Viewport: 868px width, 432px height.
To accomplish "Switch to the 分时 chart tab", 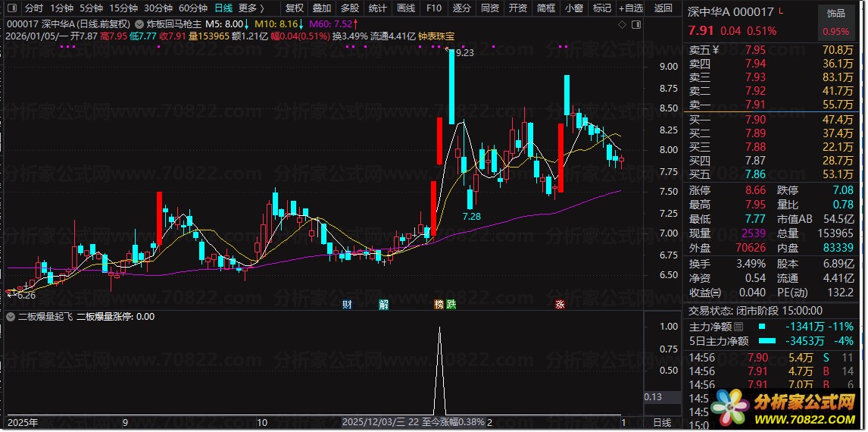I will [x=34, y=8].
